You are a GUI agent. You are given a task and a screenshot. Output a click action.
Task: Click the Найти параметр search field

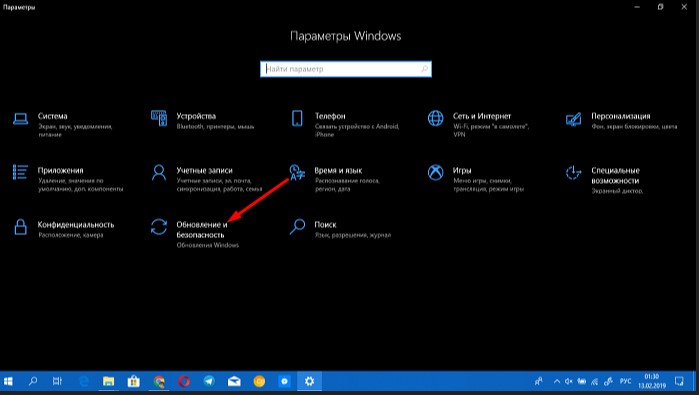click(x=345, y=69)
